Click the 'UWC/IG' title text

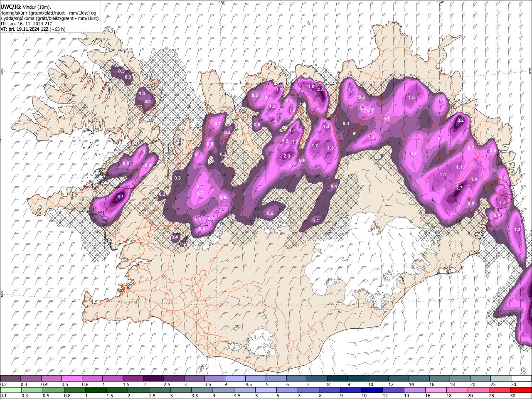pyautogui.click(x=10, y=7)
